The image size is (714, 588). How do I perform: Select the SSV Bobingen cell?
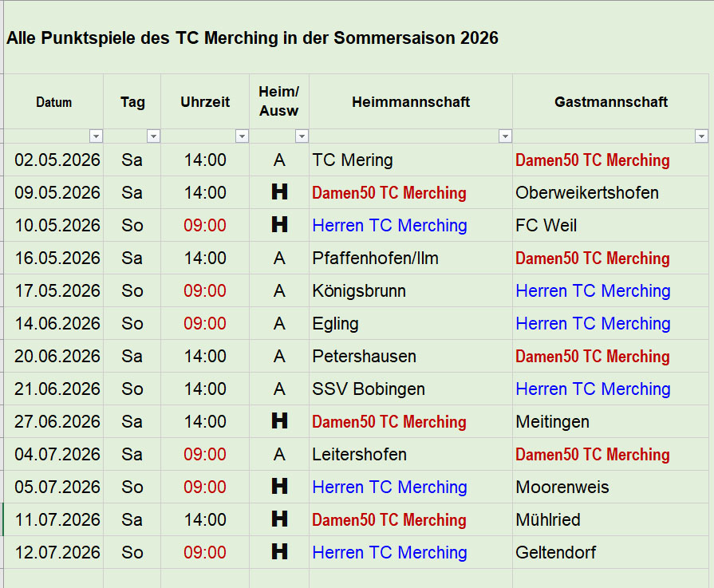[369, 389]
